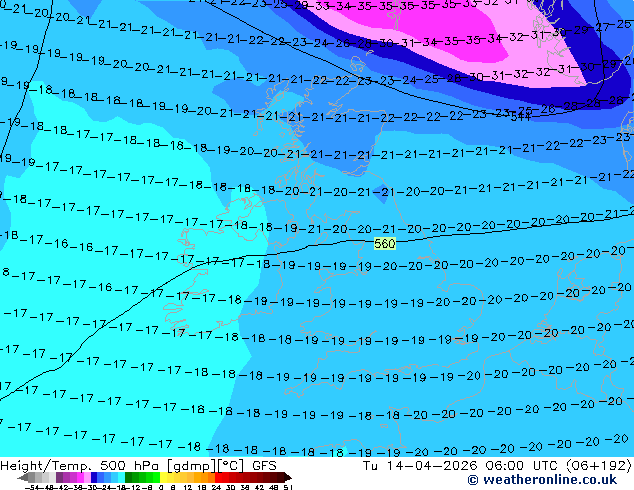
Task: Pick the bright green legend swatch near -8
Action: click(x=156, y=477)
